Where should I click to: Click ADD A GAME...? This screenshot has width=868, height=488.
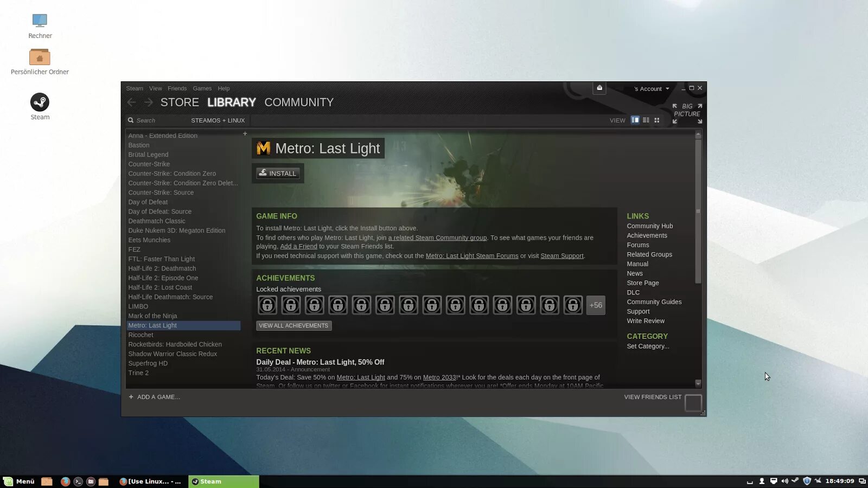[x=154, y=397]
